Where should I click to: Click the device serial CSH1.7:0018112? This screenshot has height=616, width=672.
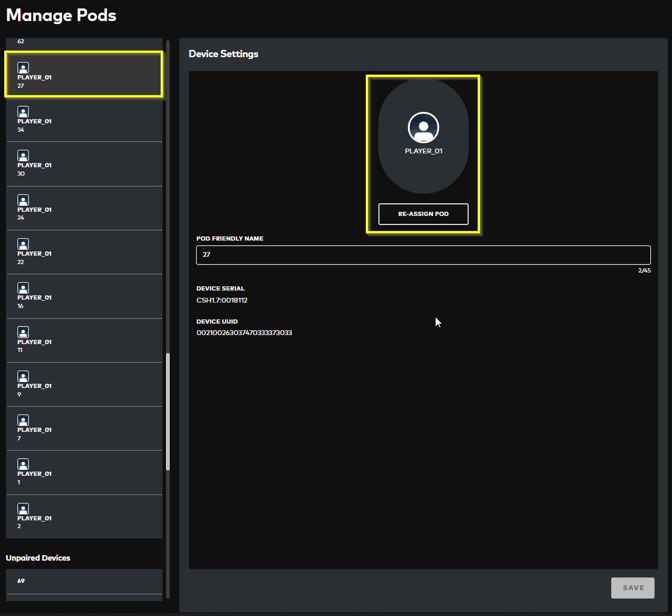(222, 300)
